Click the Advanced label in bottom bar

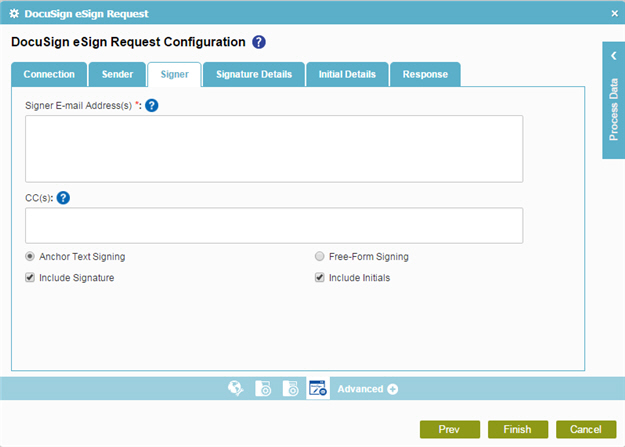(x=360, y=389)
